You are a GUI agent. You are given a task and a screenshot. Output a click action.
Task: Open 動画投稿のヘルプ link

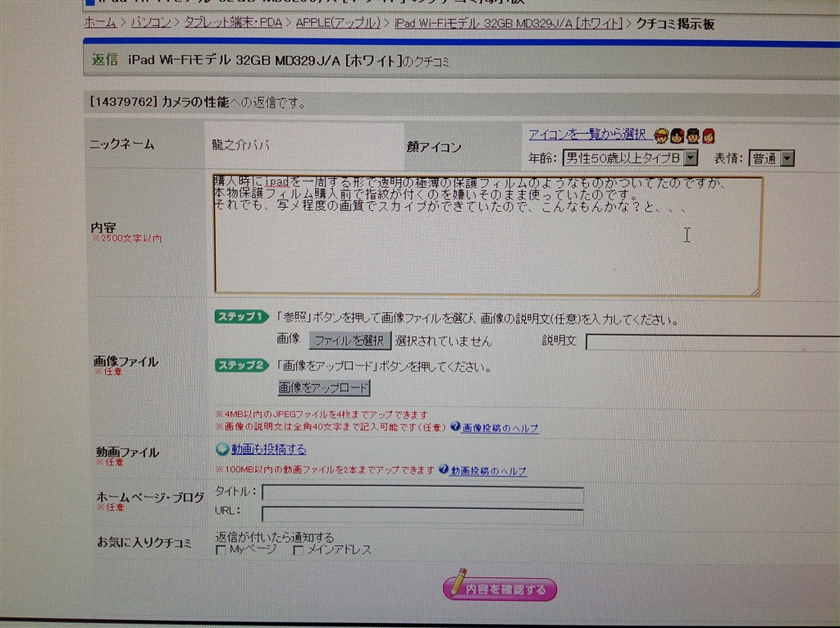[489, 471]
